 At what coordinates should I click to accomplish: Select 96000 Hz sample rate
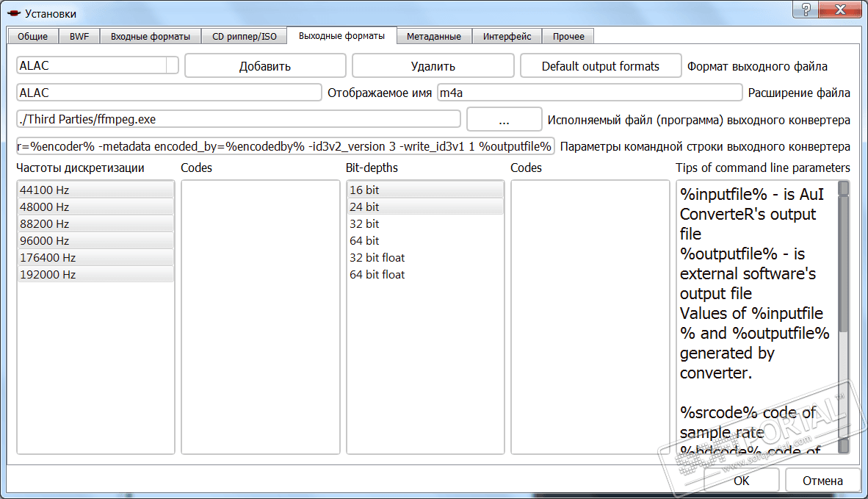pyautogui.click(x=95, y=240)
